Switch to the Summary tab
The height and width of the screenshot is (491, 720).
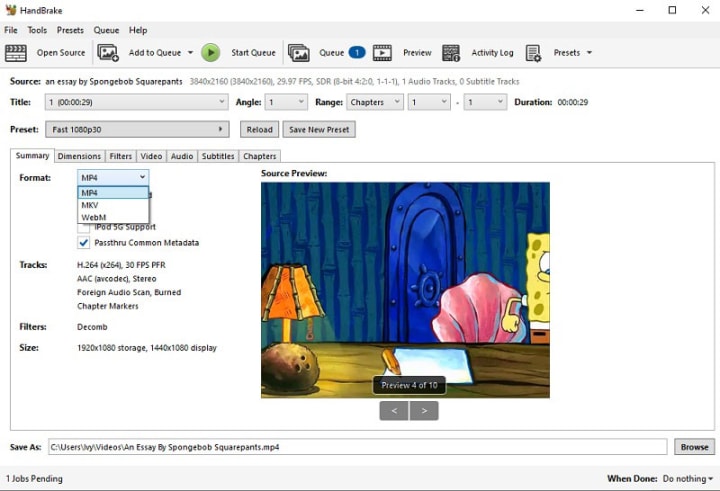32,156
